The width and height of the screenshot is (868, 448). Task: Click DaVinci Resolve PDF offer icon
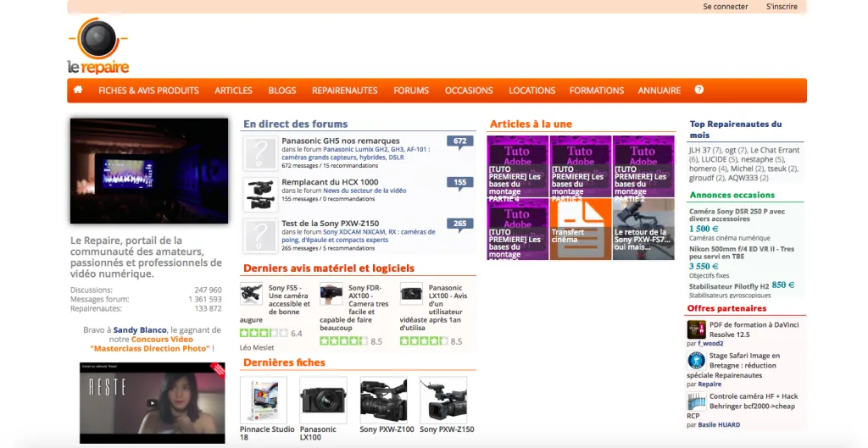click(697, 329)
